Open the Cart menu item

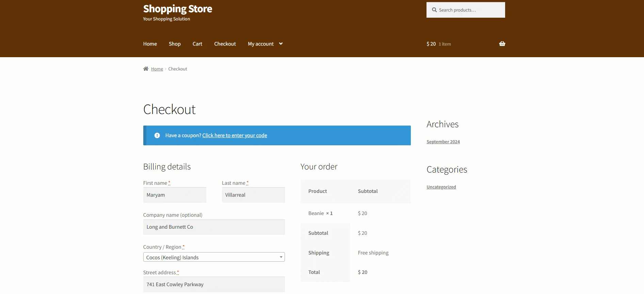197,44
